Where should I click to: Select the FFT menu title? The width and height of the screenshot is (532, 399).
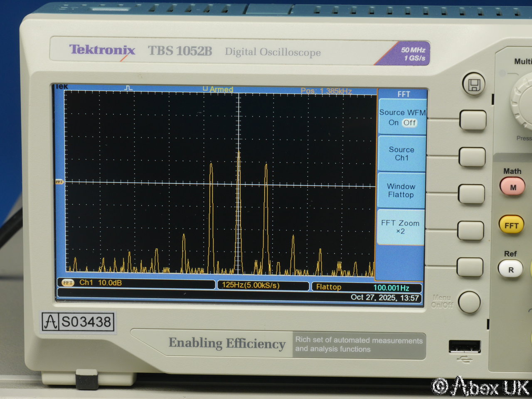tap(403, 94)
